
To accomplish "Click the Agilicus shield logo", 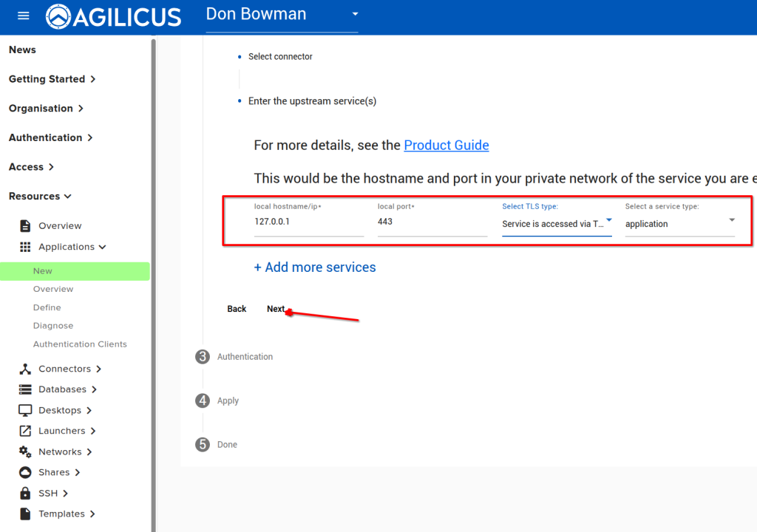I will tap(58, 16).
